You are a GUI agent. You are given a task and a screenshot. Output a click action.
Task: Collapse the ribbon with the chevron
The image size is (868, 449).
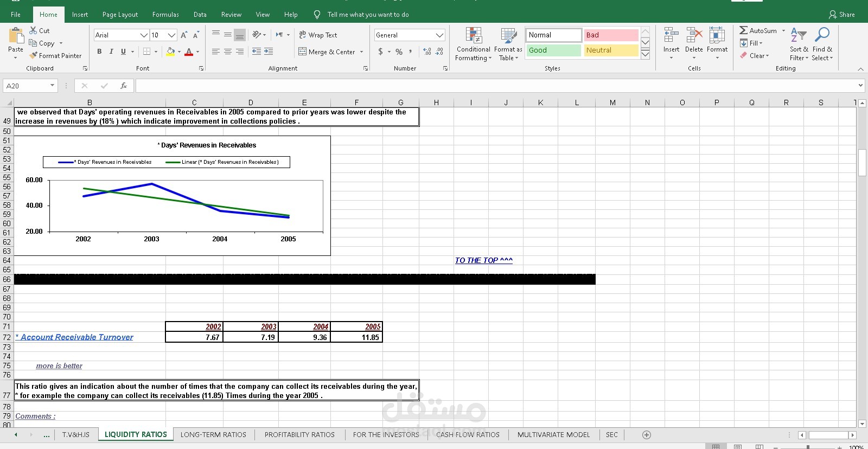coord(860,69)
